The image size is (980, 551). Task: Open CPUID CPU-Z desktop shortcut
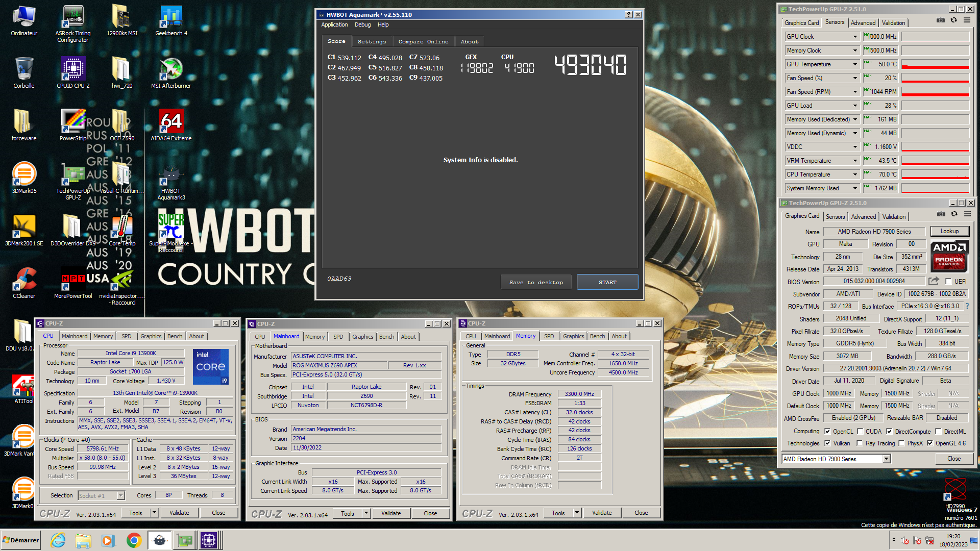pyautogui.click(x=73, y=72)
